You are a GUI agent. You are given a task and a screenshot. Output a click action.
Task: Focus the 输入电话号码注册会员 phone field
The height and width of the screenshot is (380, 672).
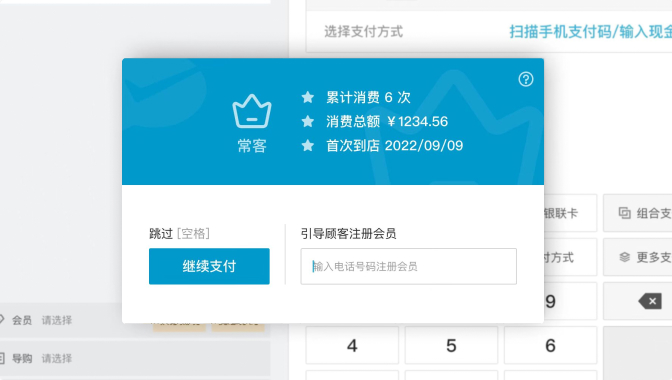(408, 266)
